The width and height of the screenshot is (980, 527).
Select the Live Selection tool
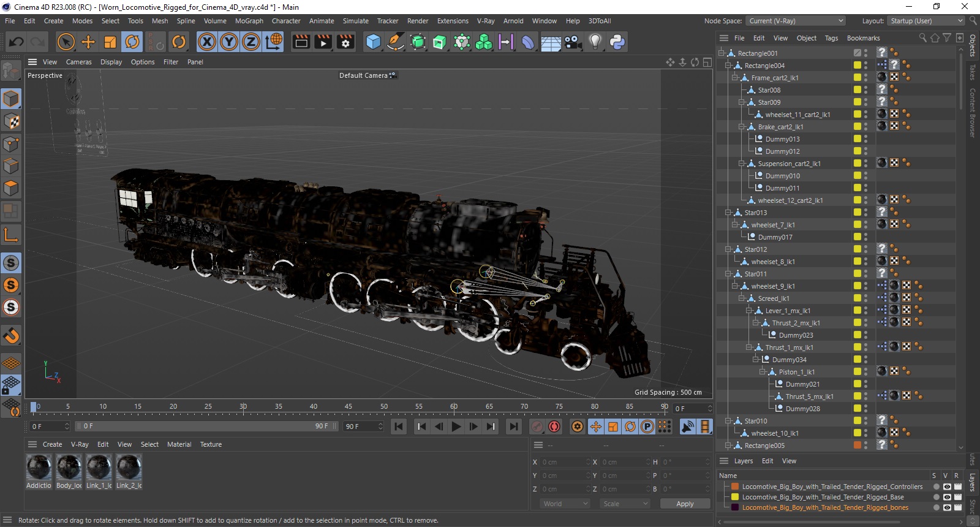click(x=66, y=42)
